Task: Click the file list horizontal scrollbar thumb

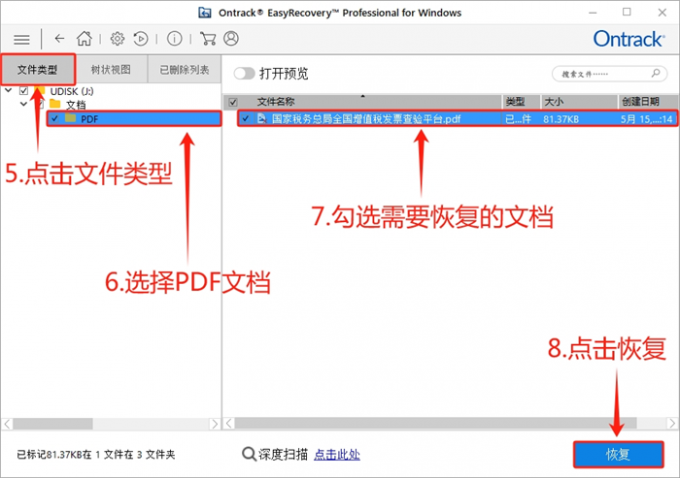Action: click(435, 423)
